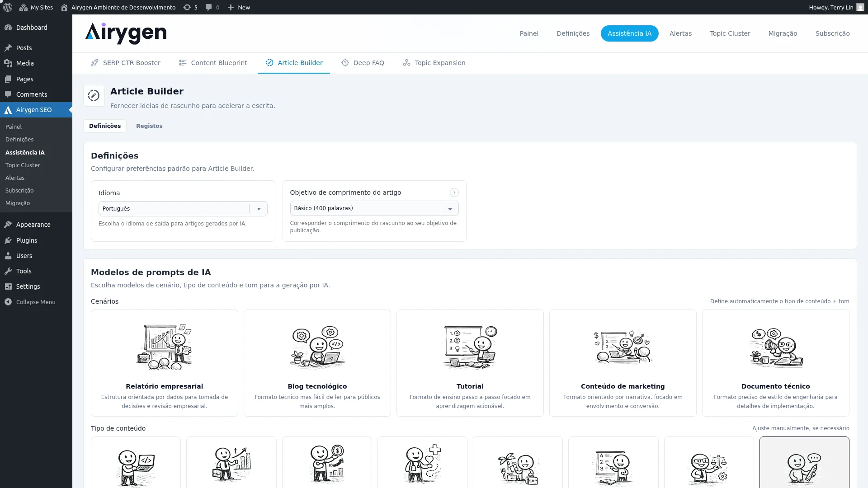
Task: Select the Assistência IA pill button
Action: [629, 33]
